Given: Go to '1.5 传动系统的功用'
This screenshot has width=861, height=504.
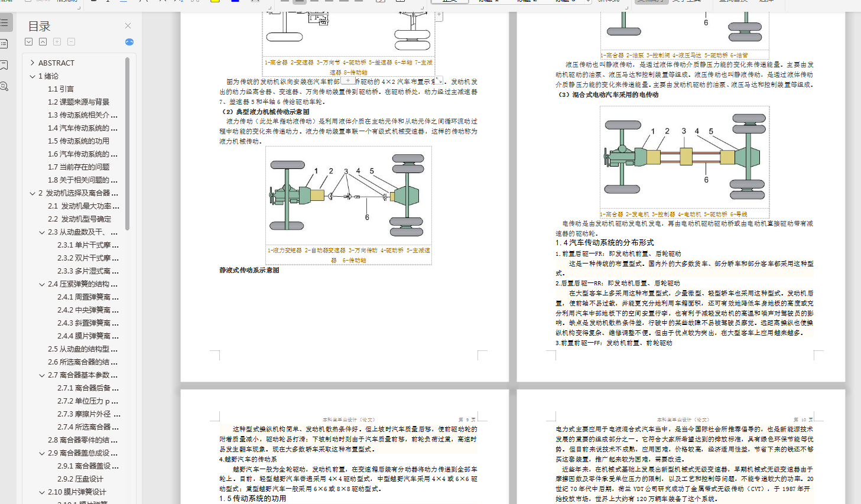Looking at the screenshot, I should point(79,141).
